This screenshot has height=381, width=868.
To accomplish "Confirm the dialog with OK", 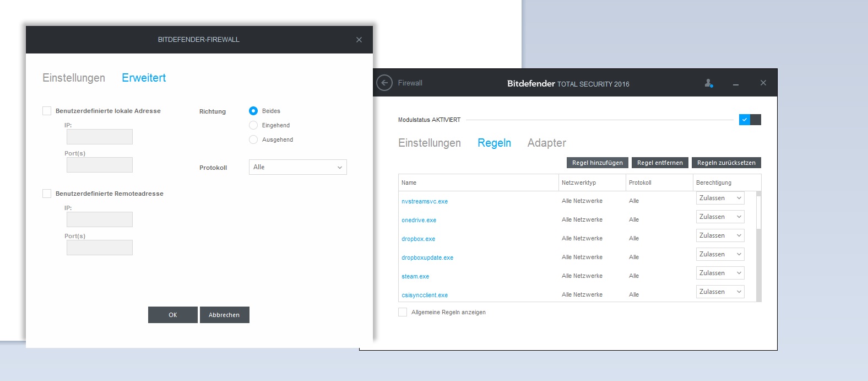I will tap(173, 315).
